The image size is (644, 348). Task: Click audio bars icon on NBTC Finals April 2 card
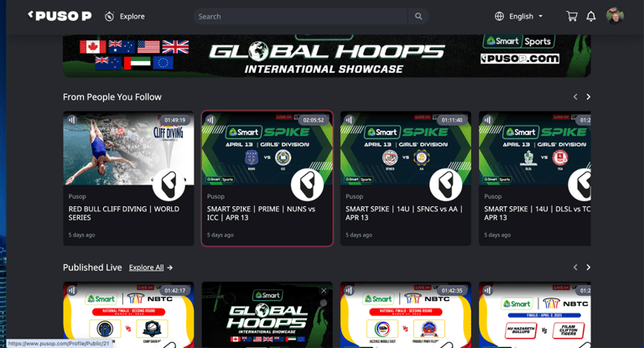487,290
